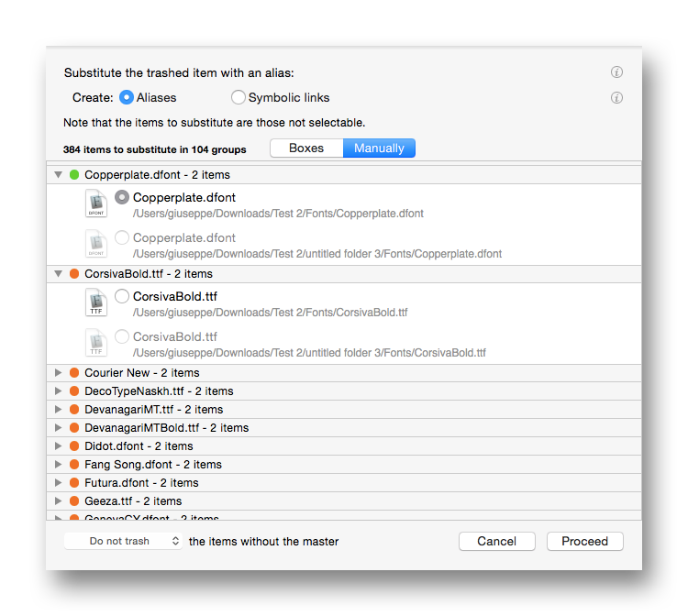Screen dimensions: 688x616
Task: Select the CorsivaBold.ttf radio in Test 2/Fonts
Action: pyautogui.click(x=122, y=296)
